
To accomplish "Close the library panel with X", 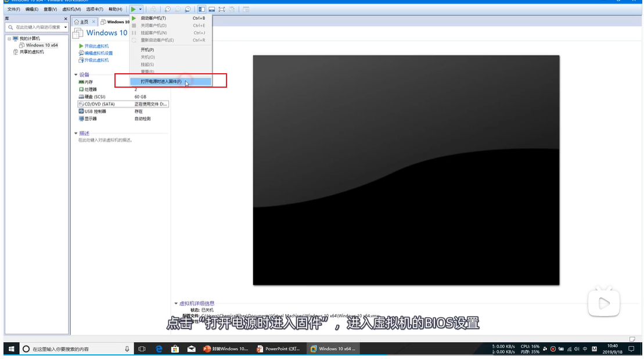I will pyautogui.click(x=66, y=19).
